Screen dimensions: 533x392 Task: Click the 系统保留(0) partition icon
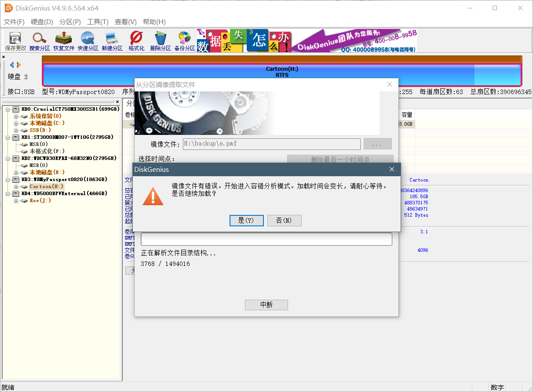pos(24,116)
